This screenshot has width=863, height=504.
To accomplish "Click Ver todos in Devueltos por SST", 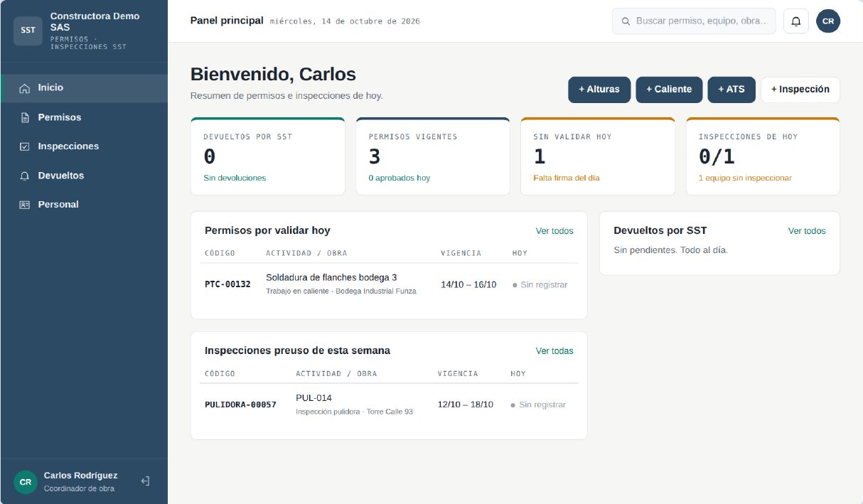I will pos(807,231).
